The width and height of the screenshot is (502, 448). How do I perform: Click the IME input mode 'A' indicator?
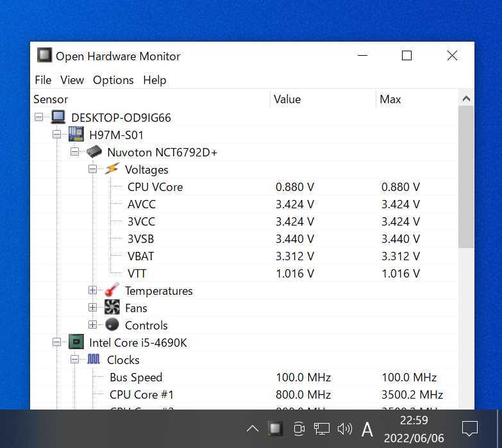367,429
